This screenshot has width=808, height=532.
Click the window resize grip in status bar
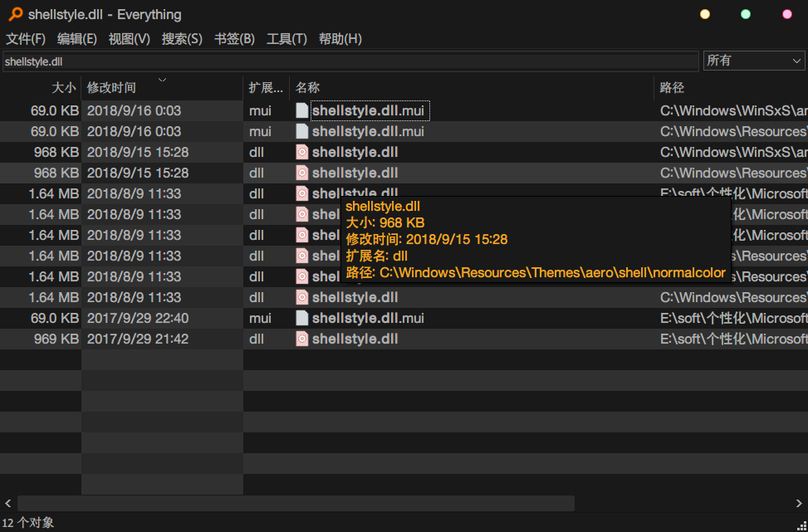802,526
